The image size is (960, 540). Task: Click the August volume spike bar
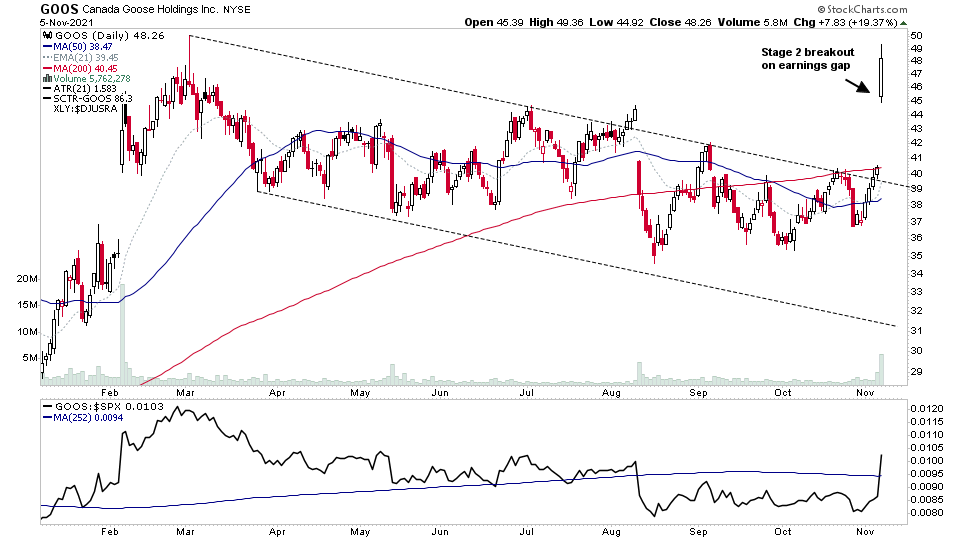pyautogui.click(x=640, y=373)
